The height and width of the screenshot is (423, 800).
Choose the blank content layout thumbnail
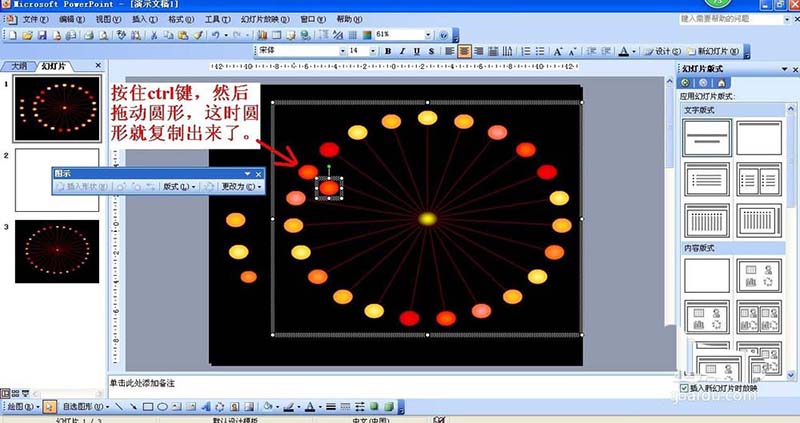coord(707,276)
